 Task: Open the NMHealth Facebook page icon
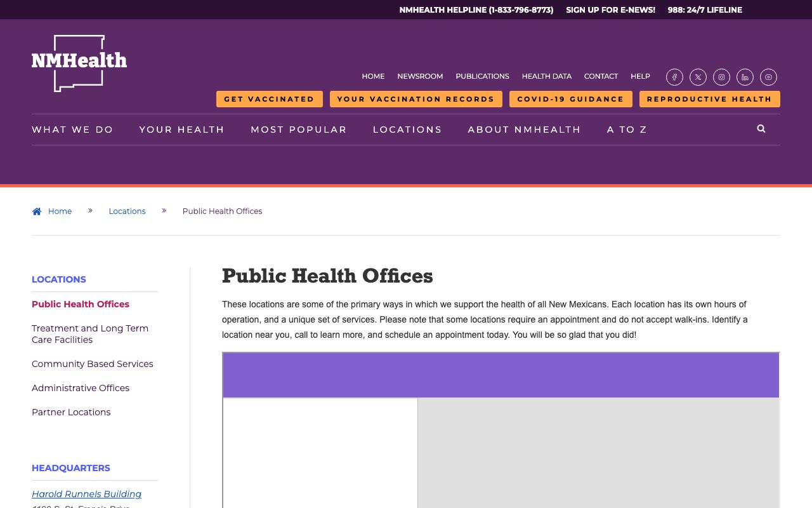(674, 77)
